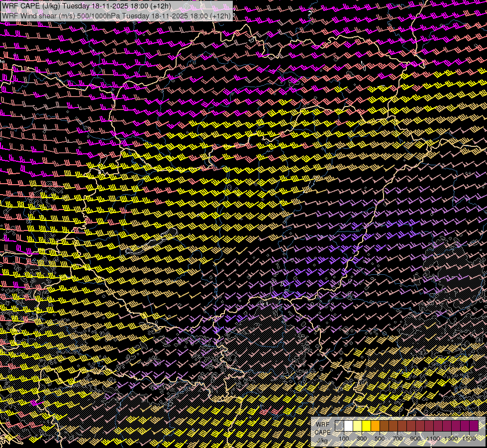Click the white CAPE legend swatch
The image size is (487, 448).
tap(349, 426)
